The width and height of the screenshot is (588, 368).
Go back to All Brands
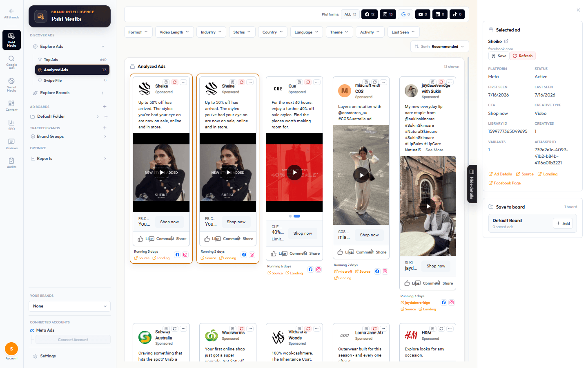point(11,13)
